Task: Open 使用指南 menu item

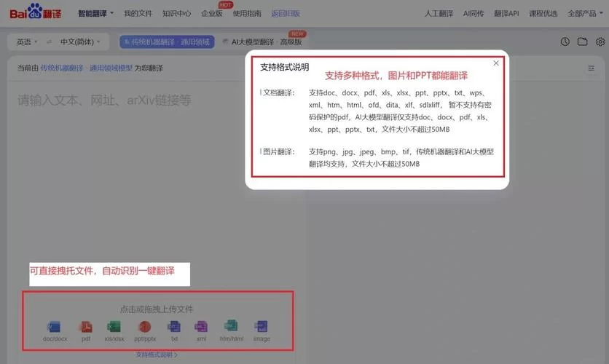Action: 247,14
